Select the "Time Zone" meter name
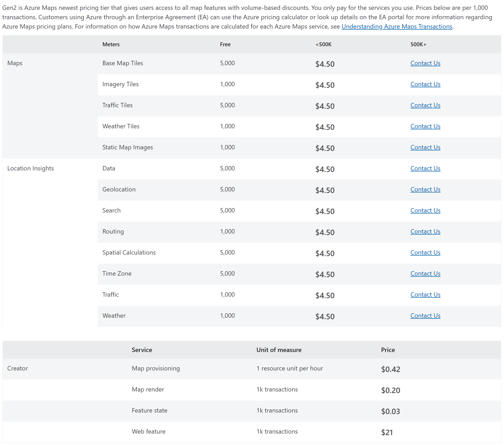The image size is (504, 445). (117, 274)
